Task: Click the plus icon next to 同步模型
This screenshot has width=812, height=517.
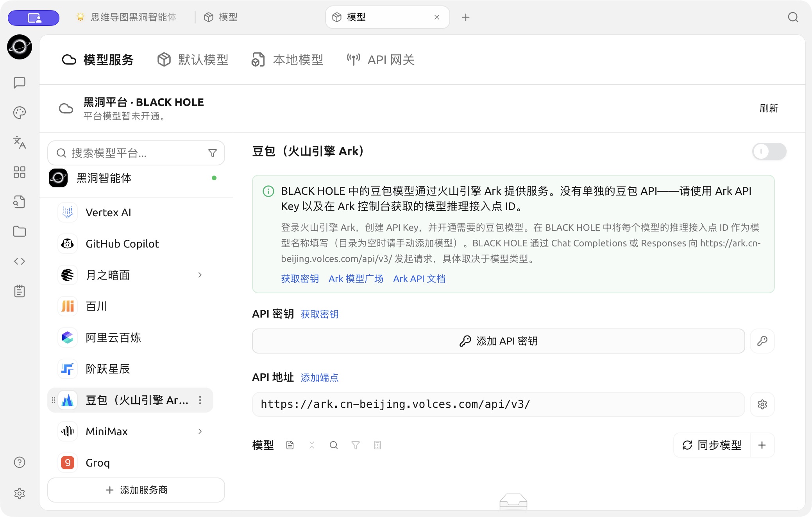Action: 762,445
